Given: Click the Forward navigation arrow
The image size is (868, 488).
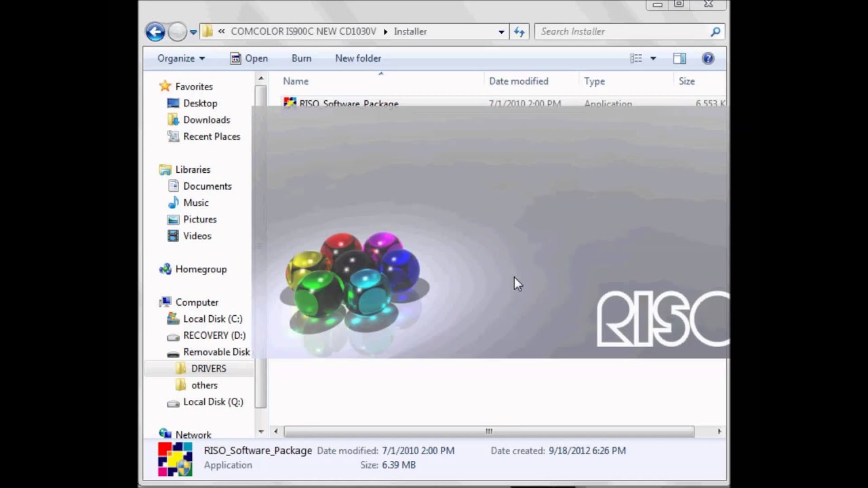Looking at the screenshot, I should [177, 31].
